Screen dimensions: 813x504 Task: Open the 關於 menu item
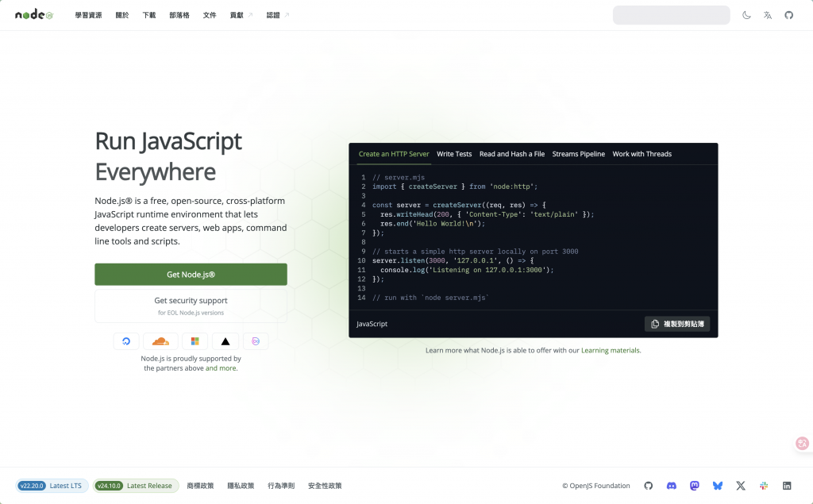(x=122, y=15)
